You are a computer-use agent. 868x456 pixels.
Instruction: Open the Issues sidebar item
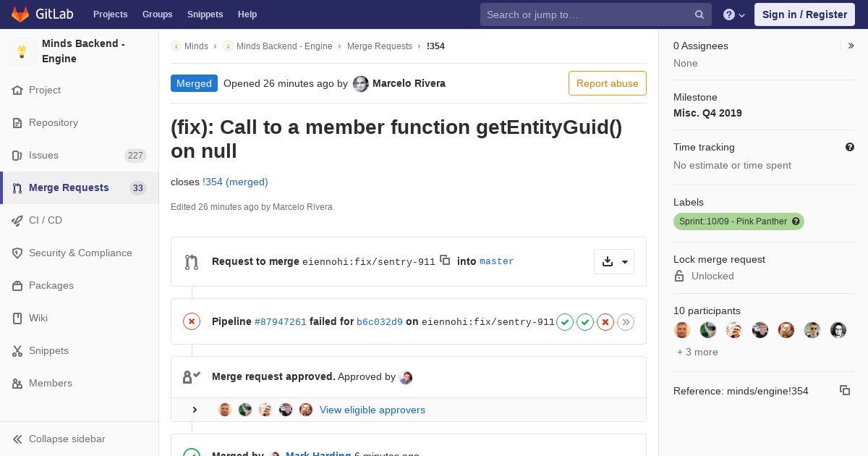(x=43, y=155)
